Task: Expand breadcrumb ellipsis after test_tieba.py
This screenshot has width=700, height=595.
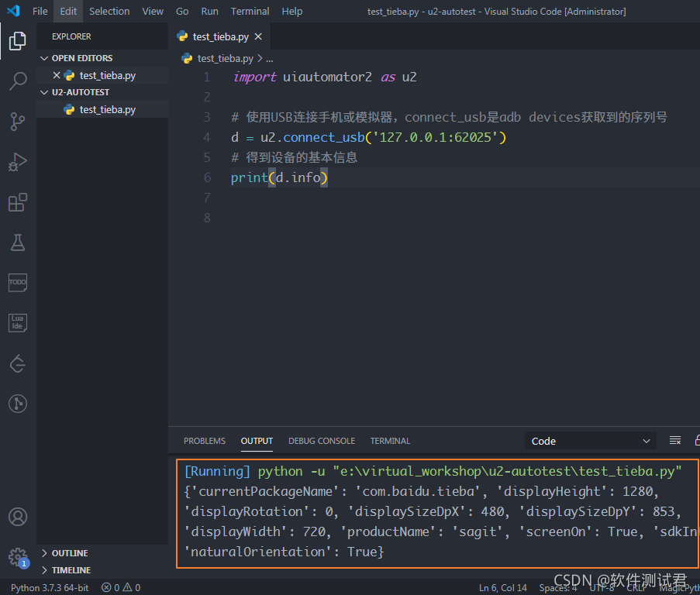Action: pyautogui.click(x=270, y=58)
